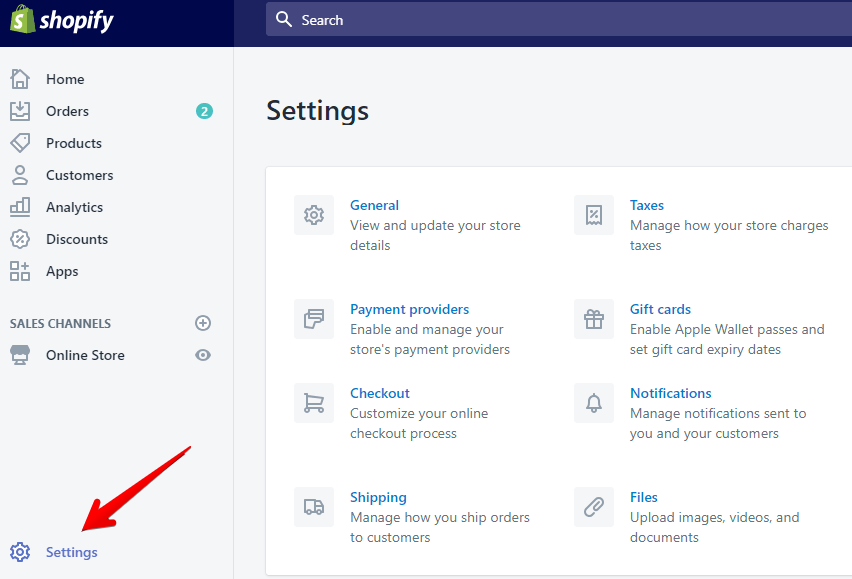
Task: Open the Notifications bell icon
Action: [594, 403]
